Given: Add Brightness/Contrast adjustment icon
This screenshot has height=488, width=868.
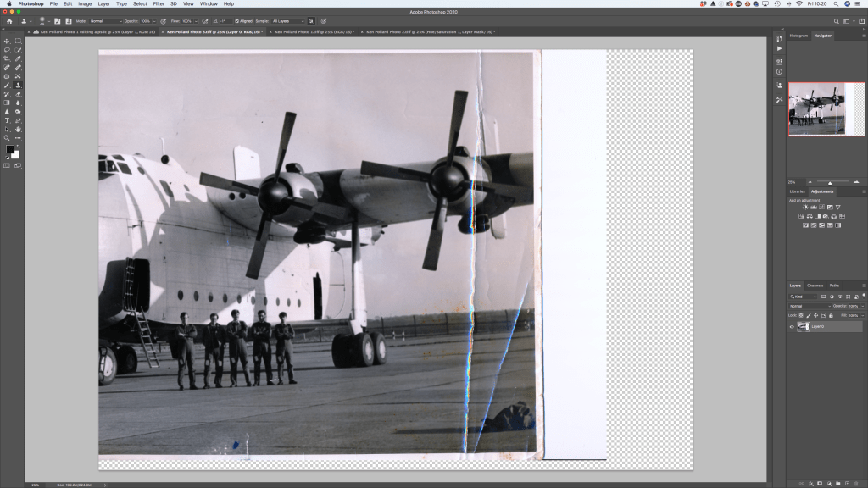Looking at the screenshot, I should 802,208.
